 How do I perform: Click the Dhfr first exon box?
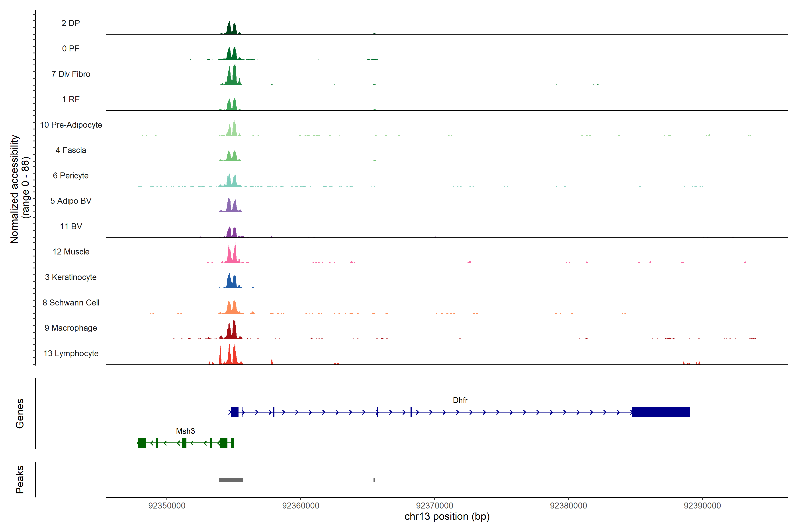(x=235, y=412)
